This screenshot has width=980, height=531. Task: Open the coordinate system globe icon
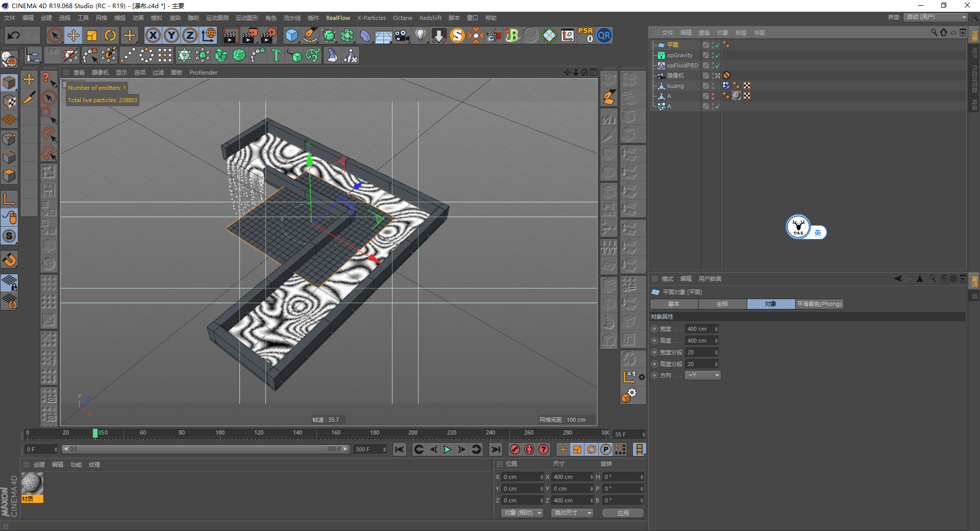[x=209, y=35]
